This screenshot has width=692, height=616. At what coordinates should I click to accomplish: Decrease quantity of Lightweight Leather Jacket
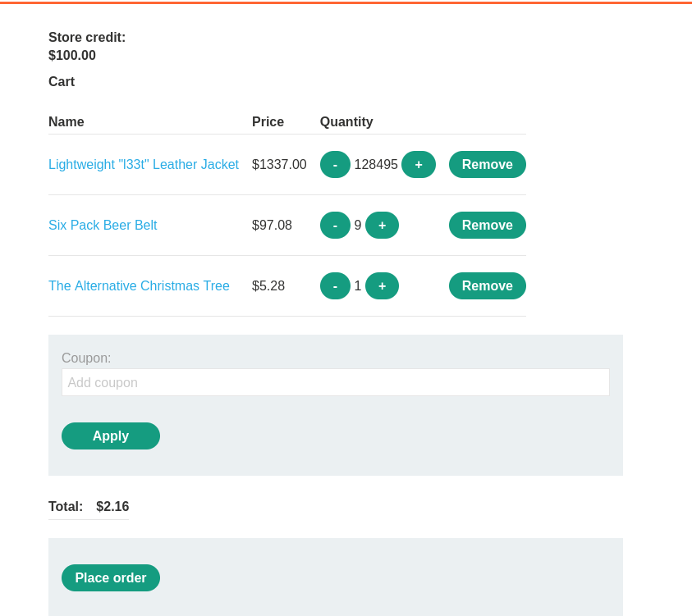[x=335, y=165]
